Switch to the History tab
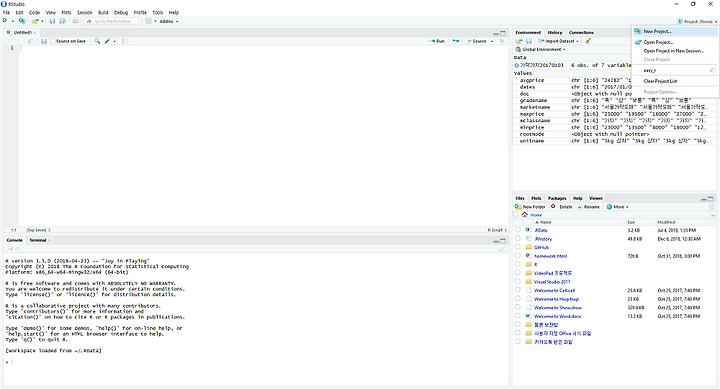Viewport: 720px width, 389px height. [x=555, y=33]
